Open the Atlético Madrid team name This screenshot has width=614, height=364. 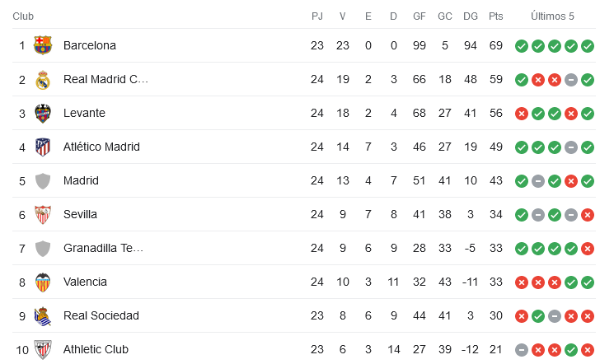[x=101, y=147]
